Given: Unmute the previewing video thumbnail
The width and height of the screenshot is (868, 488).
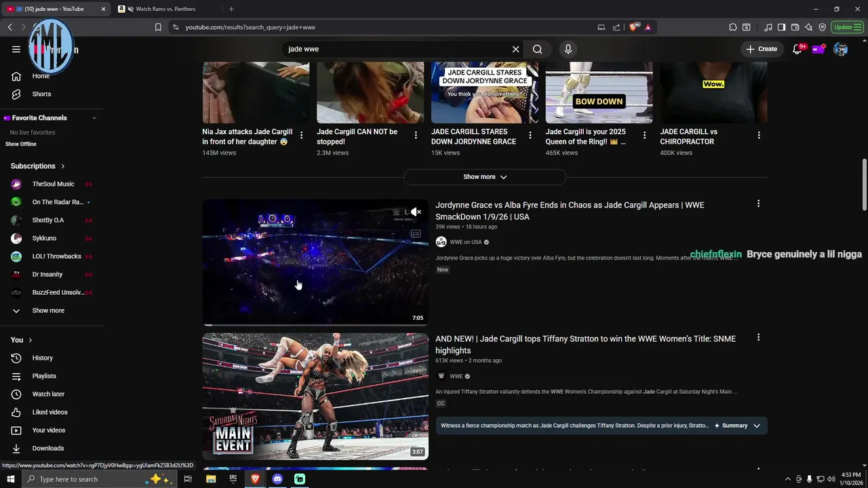Looking at the screenshot, I should [416, 212].
